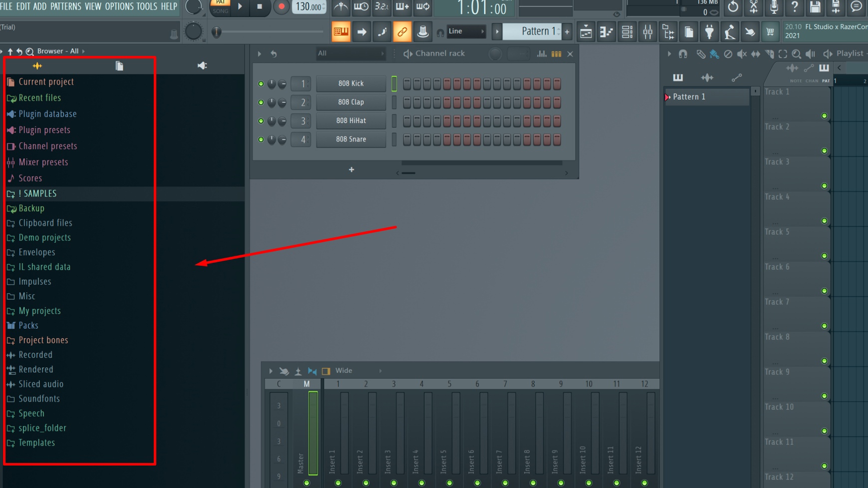Add a channel with the plus button
This screenshot has width=868, height=488.
pyautogui.click(x=351, y=170)
